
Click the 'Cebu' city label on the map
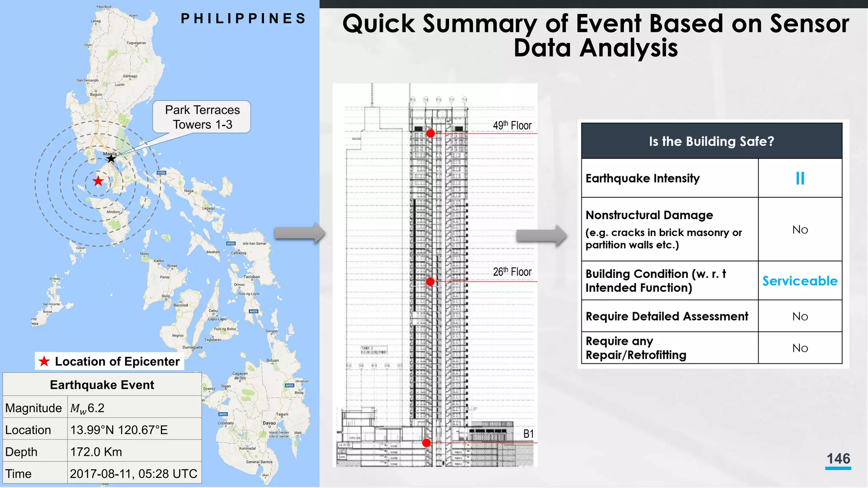(x=213, y=311)
